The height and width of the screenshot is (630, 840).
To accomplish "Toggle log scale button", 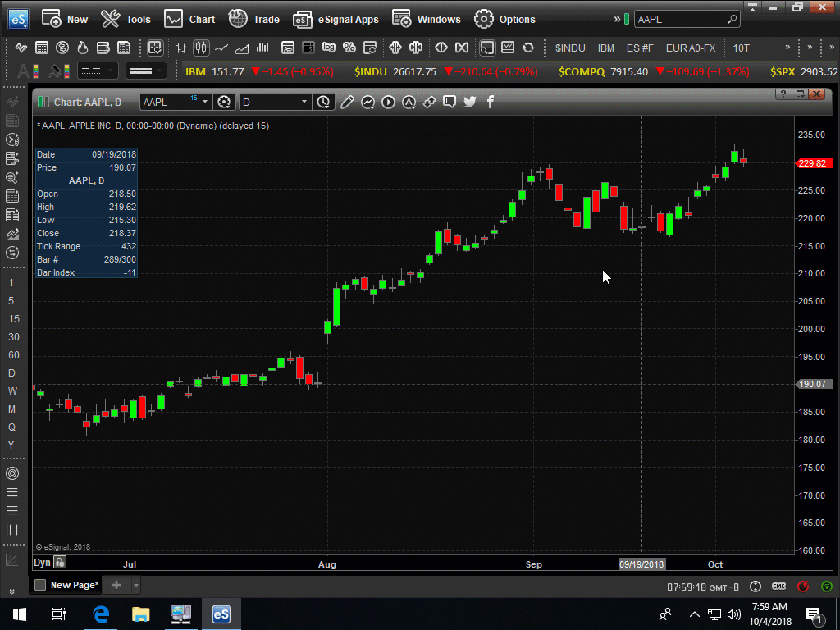I will 328,48.
